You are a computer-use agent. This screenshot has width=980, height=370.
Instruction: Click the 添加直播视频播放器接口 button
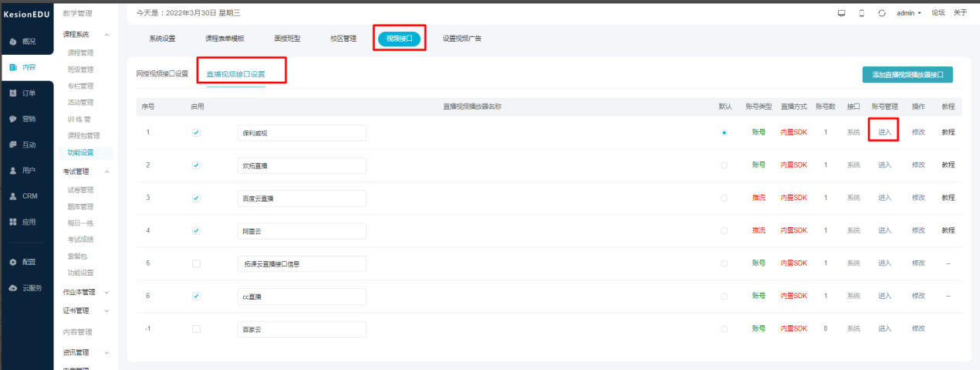907,75
